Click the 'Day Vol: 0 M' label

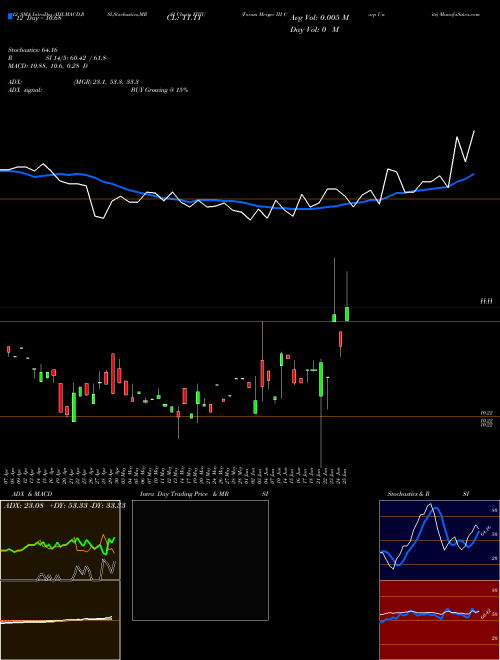(314, 30)
